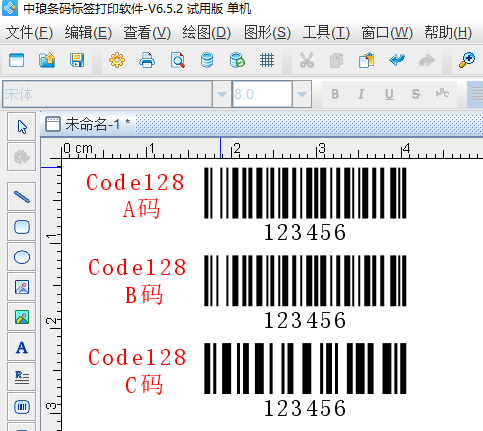Select the arrow pointer tool
The width and height of the screenshot is (483, 431).
[22, 127]
